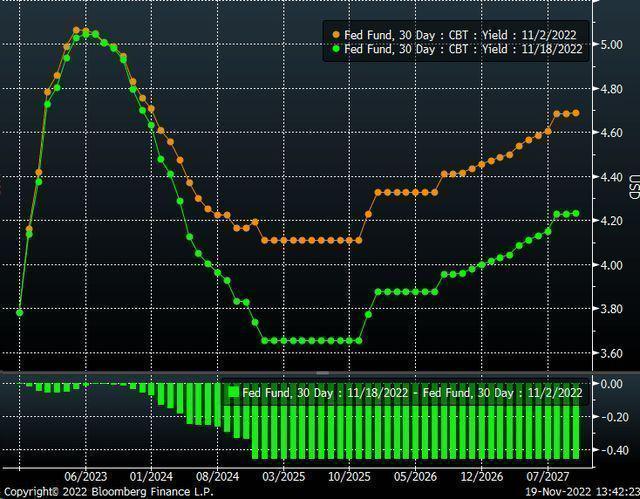The image size is (640, 499).
Task: Click the 07/2027 date axis label
Action: click(546, 476)
